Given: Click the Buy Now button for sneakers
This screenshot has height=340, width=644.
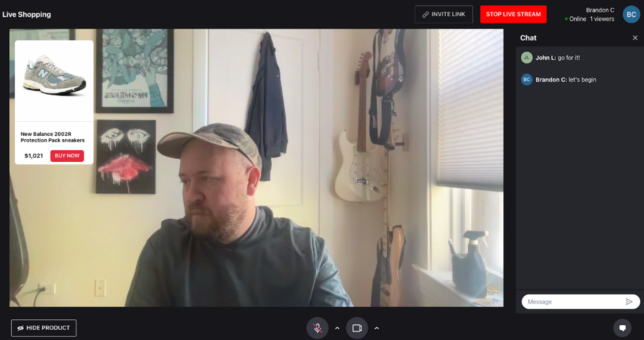Looking at the screenshot, I should coord(67,155).
